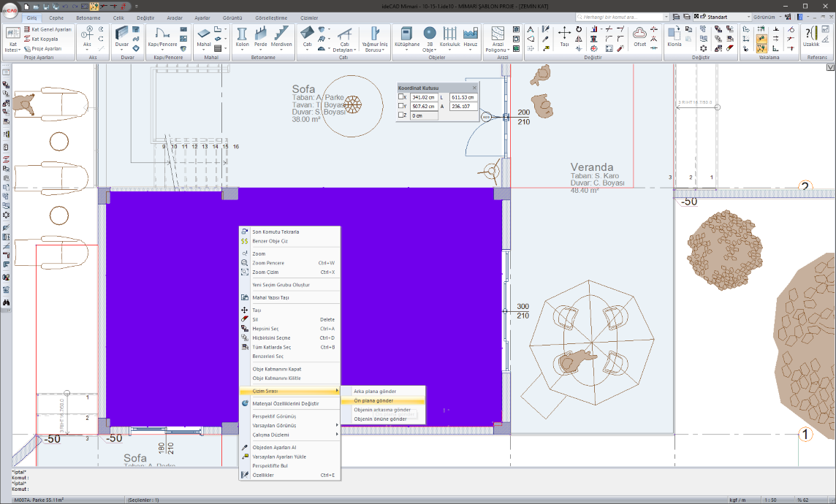This screenshot has width=836, height=504.
Task: Click the Ofset tool icon
Action: (x=639, y=36)
